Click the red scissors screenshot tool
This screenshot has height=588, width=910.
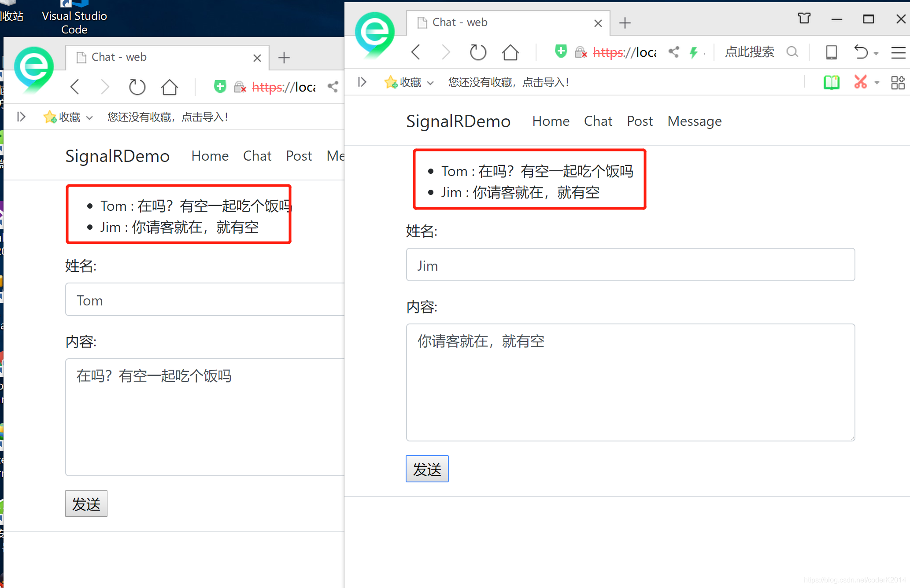(860, 82)
